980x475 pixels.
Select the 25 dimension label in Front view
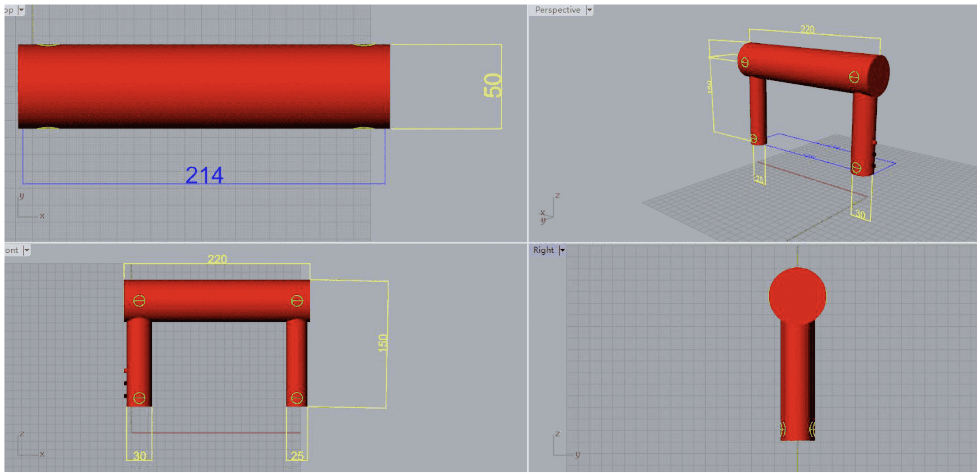click(x=297, y=456)
